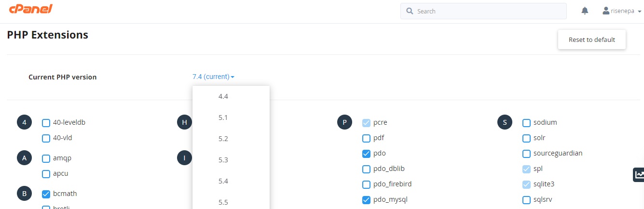The width and height of the screenshot is (644, 209).
Task: Uncheck the pdo extension
Action: [366, 154]
